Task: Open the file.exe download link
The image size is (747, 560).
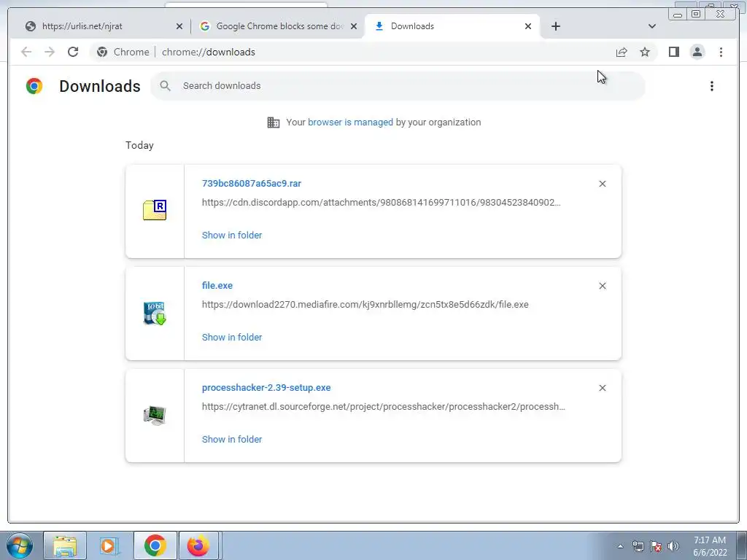Action: point(217,285)
